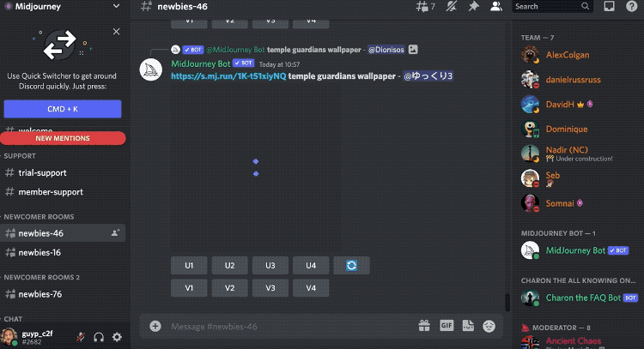Open guyp_c2f user avatar
This screenshot has height=349, width=644.
click(x=9, y=337)
